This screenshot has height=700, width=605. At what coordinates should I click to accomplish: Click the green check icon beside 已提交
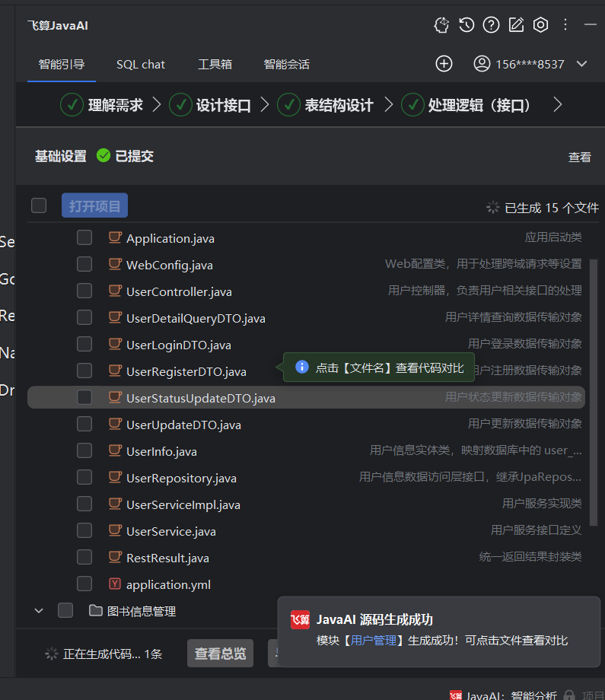point(103,156)
